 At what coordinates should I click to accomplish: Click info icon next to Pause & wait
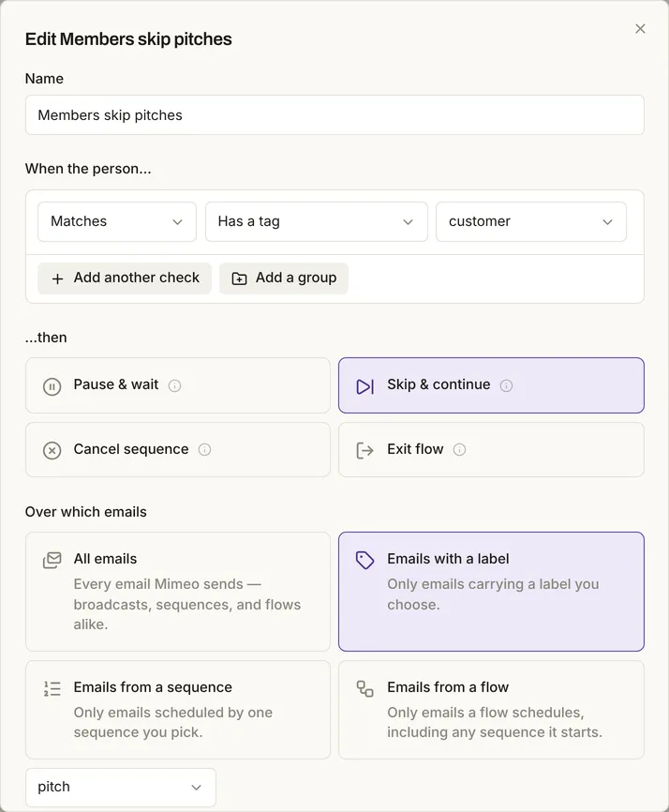click(x=175, y=385)
